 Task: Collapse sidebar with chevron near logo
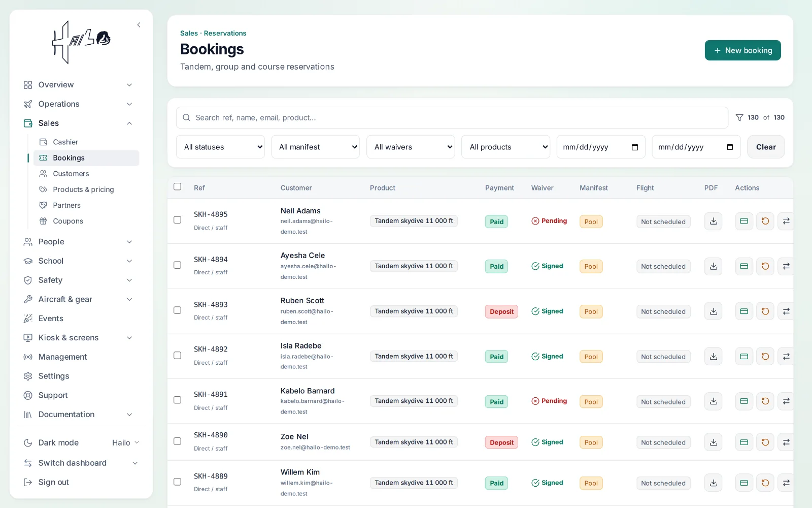pos(139,25)
